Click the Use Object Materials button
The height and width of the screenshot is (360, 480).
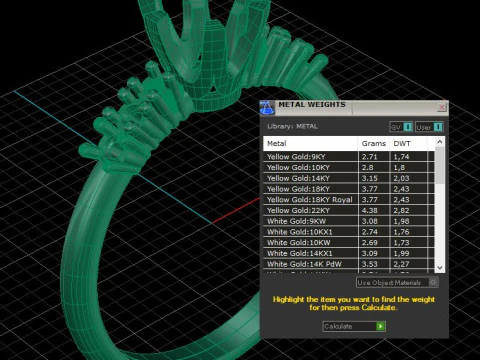pyautogui.click(x=397, y=283)
